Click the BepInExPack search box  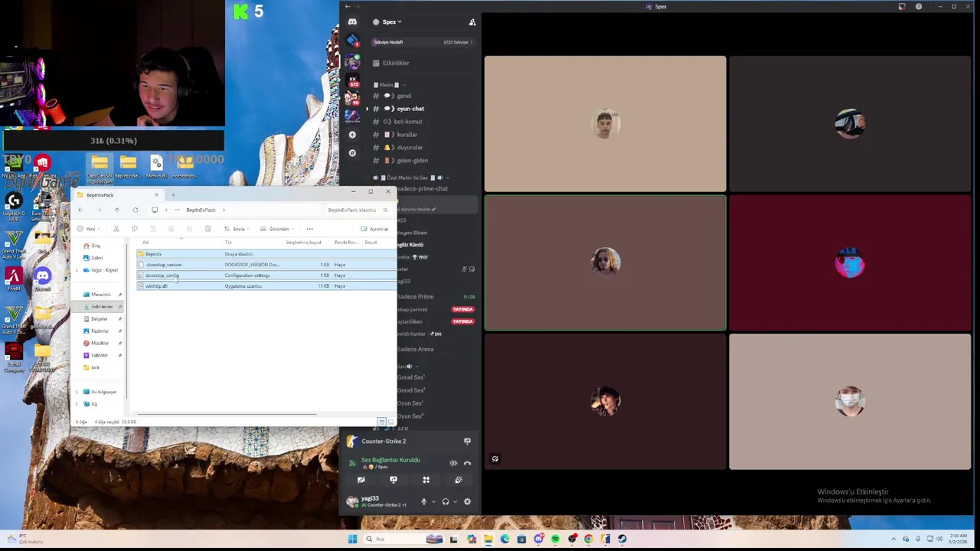point(357,210)
